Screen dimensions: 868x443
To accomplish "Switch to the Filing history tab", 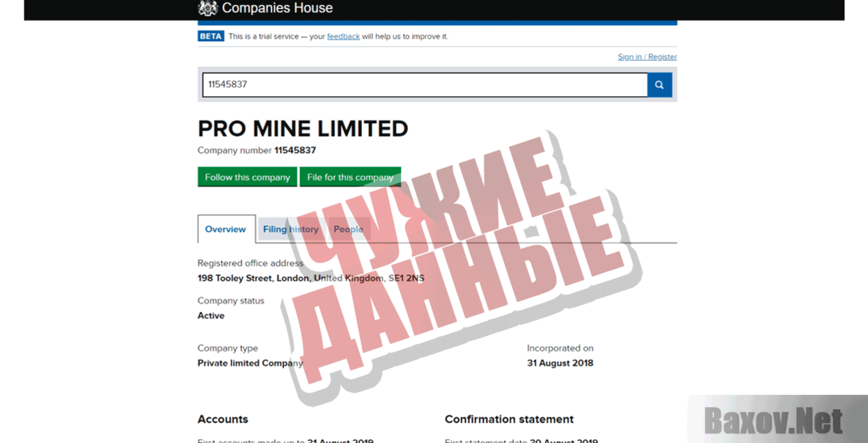I will point(291,229).
